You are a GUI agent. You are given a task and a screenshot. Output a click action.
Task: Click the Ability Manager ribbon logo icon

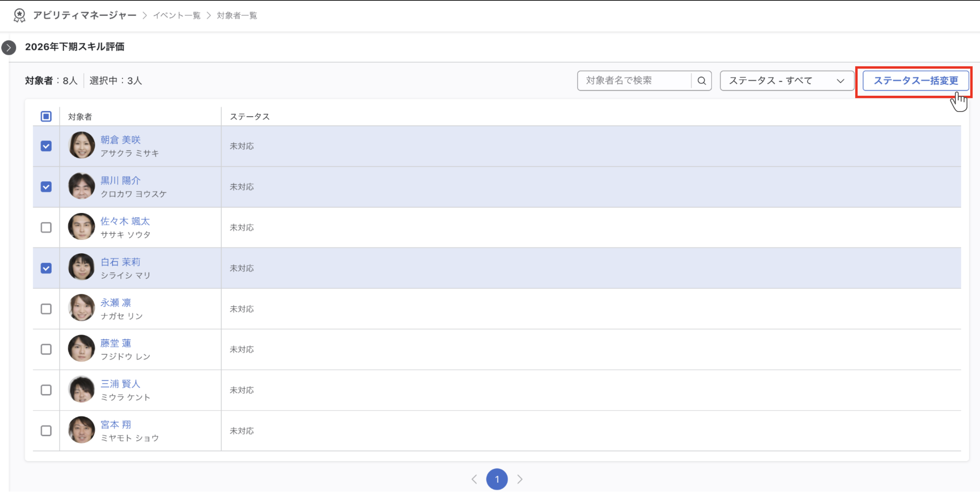click(19, 16)
